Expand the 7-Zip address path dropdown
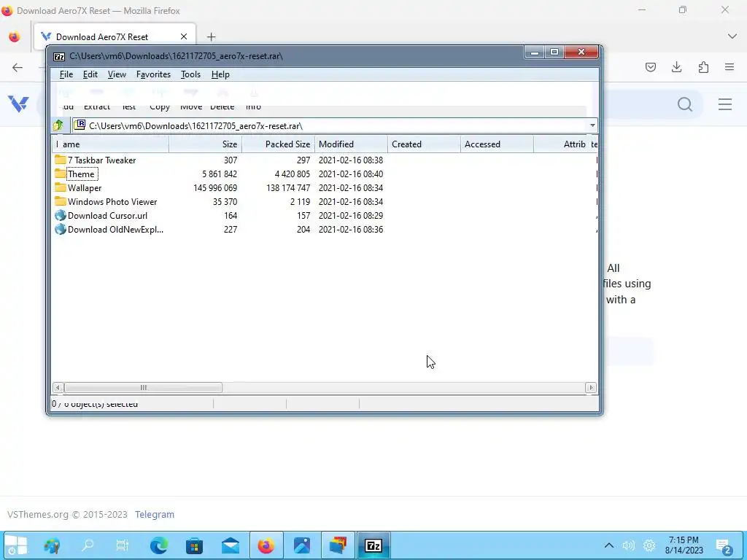 click(592, 125)
